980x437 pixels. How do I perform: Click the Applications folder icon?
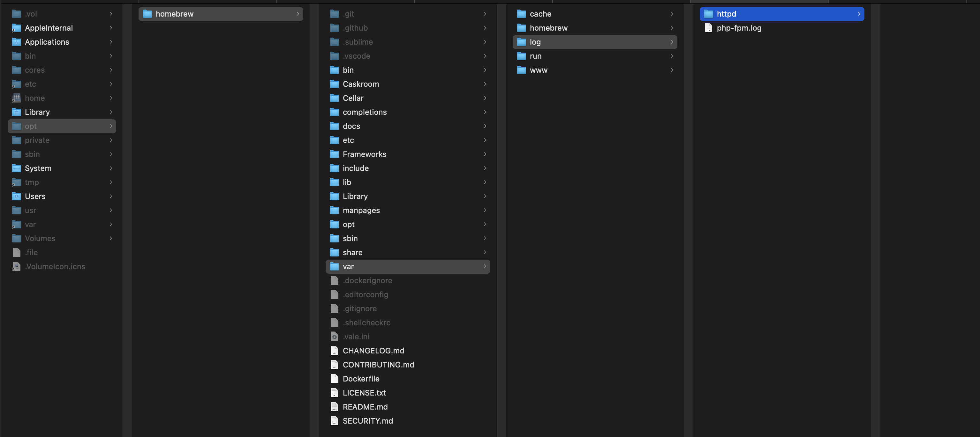tap(16, 42)
